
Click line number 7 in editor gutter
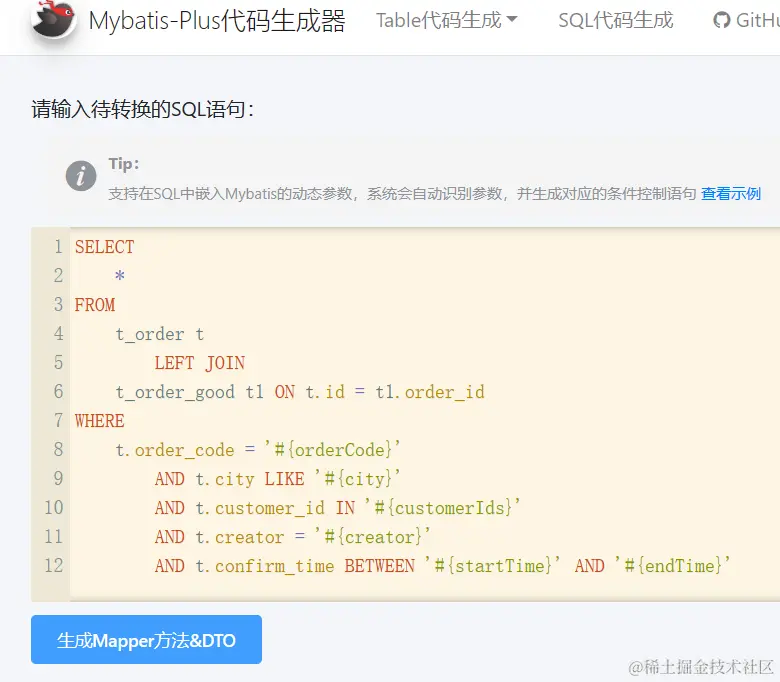58,420
